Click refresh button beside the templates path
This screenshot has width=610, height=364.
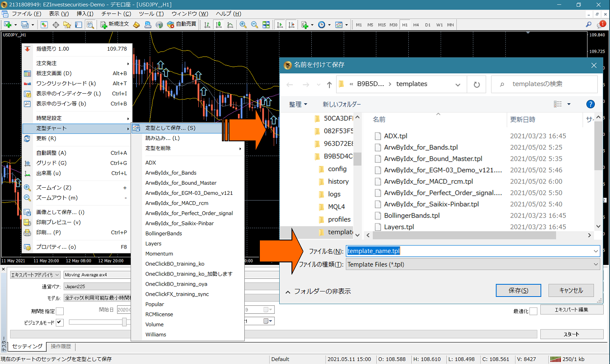coord(477,84)
